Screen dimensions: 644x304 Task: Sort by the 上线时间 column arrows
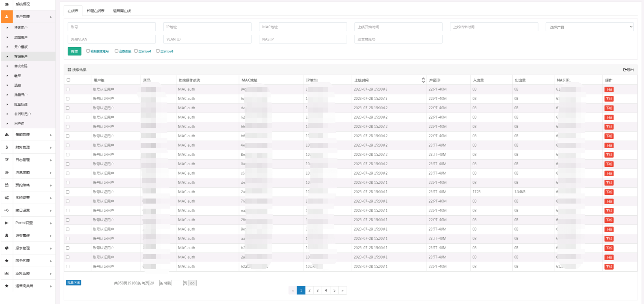tap(423, 80)
